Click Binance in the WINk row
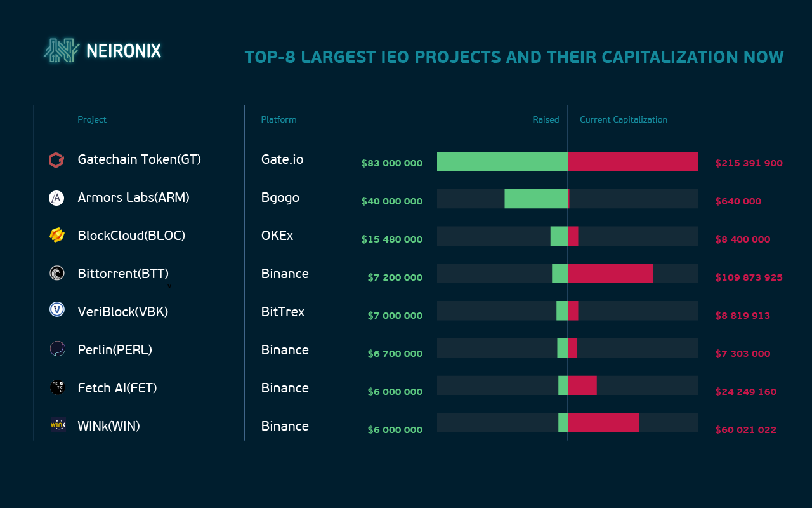The image size is (812, 508). 285,426
